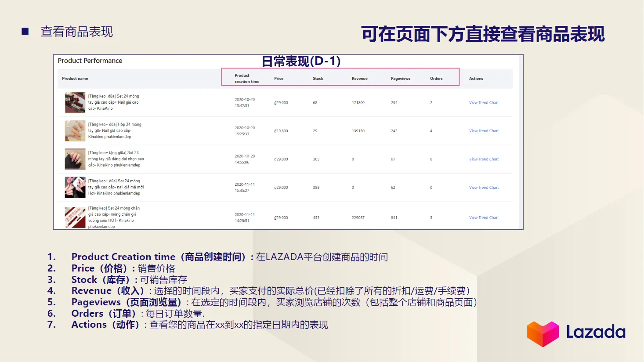Click the dark nail set thumbnail in row one
This screenshot has height=362, width=644.
(75, 102)
